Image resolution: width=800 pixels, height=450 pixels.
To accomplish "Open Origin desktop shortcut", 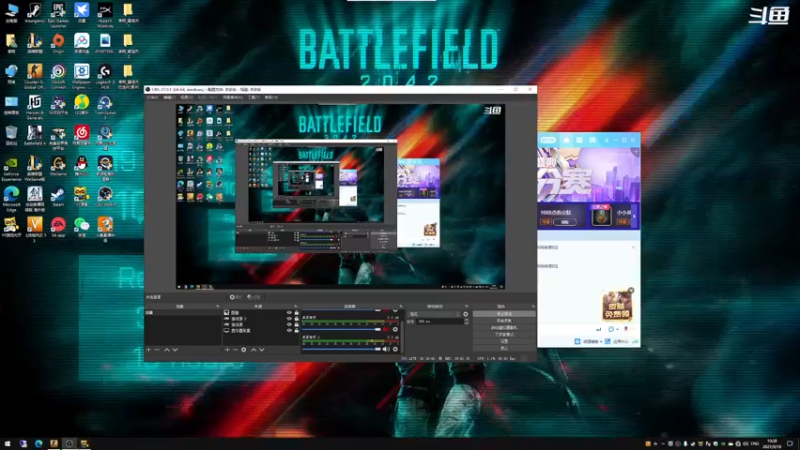I will [58, 43].
